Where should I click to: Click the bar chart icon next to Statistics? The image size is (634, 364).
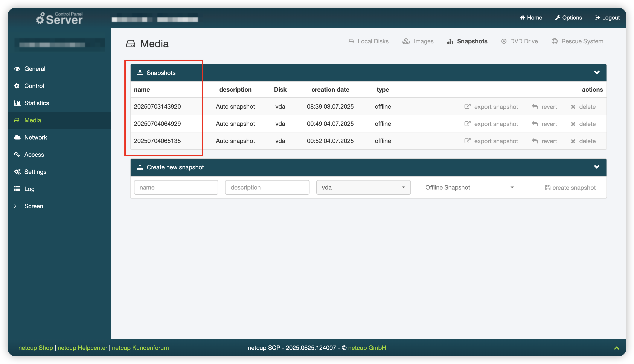17,103
